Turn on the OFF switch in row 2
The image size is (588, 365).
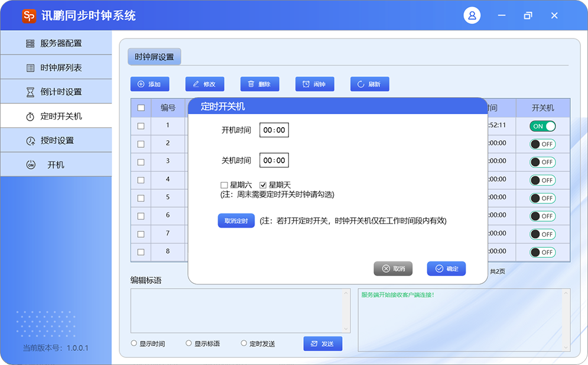[542, 144]
